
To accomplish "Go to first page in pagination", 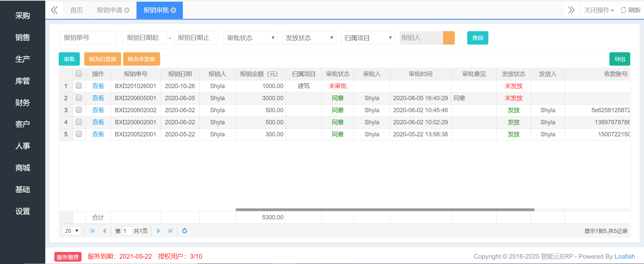I will [x=93, y=231].
